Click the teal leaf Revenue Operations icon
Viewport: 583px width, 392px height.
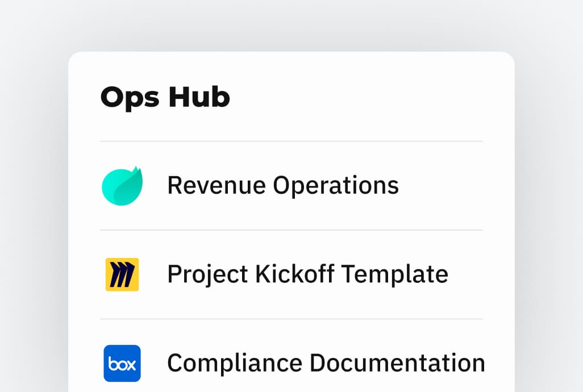[122, 185]
